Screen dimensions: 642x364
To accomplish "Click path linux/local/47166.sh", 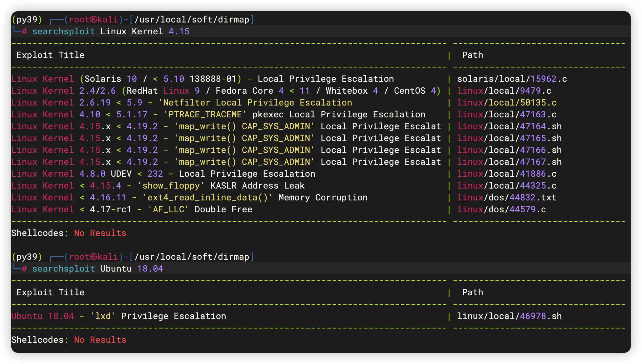I will pos(509,150).
